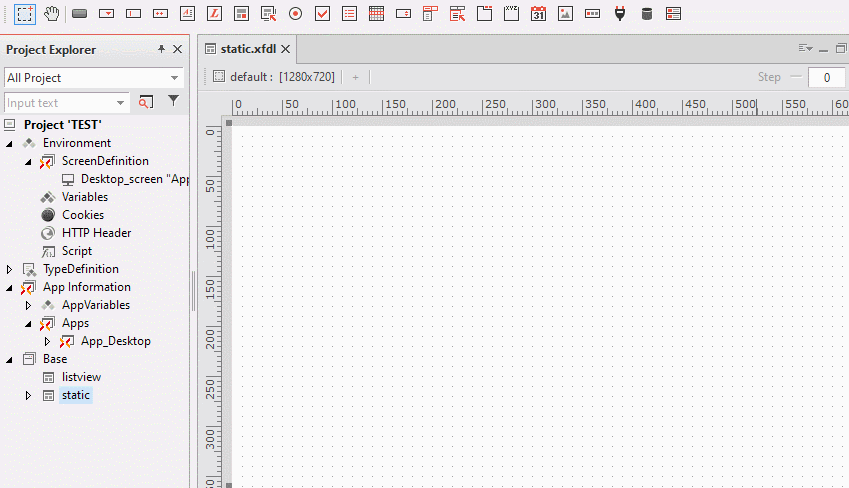Add a new layout with plus button

tap(355, 77)
